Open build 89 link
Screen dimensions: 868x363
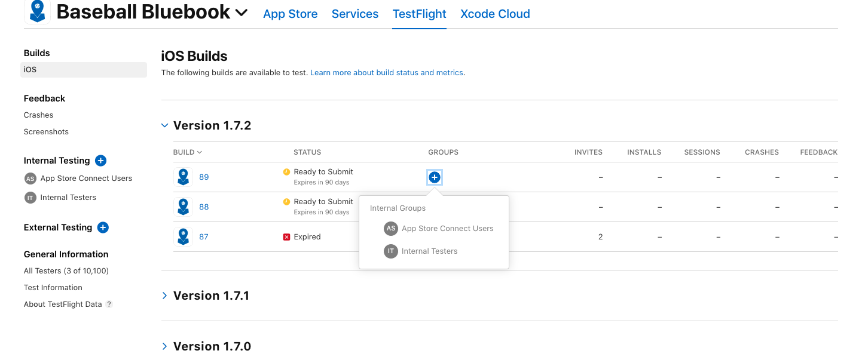click(x=204, y=177)
